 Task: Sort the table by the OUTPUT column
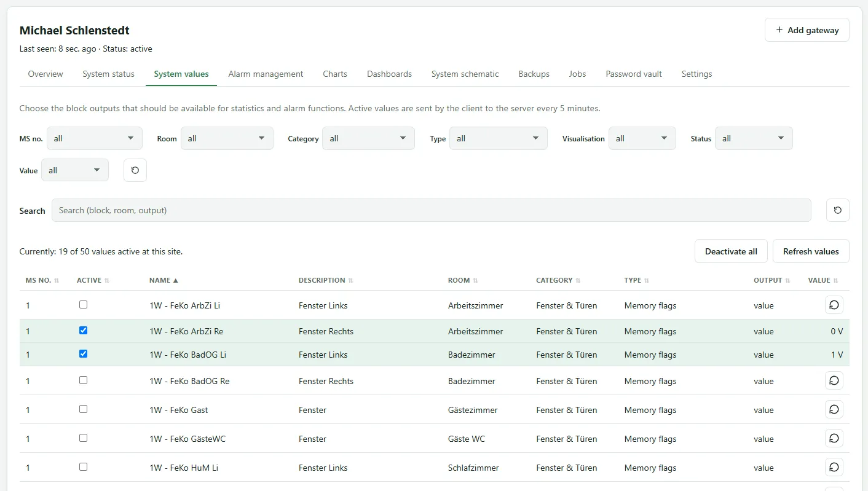click(x=772, y=280)
